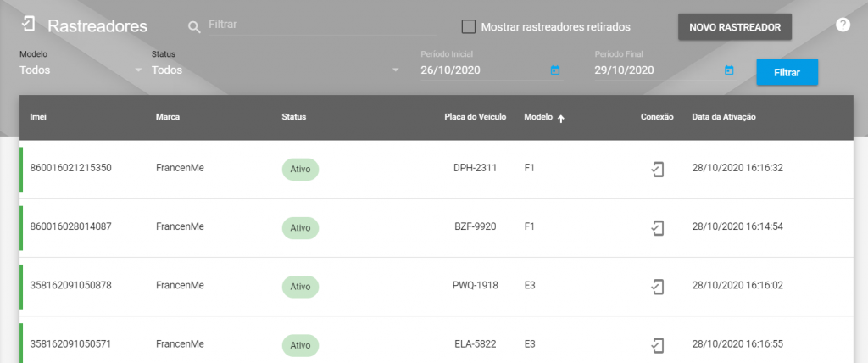Click connection icon for plate DPH-2311

tap(657, 169)
